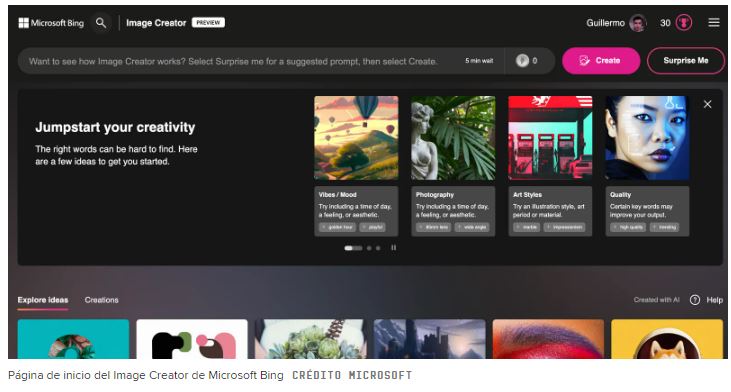Image resolution: width=731 pixels, height=392 pixels.
Task: Open the misty mountain city explore image
Action: click(429, 339)
